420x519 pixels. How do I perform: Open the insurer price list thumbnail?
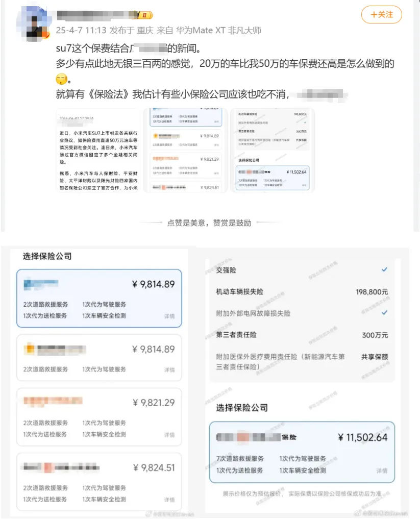[x=185, y=151]
